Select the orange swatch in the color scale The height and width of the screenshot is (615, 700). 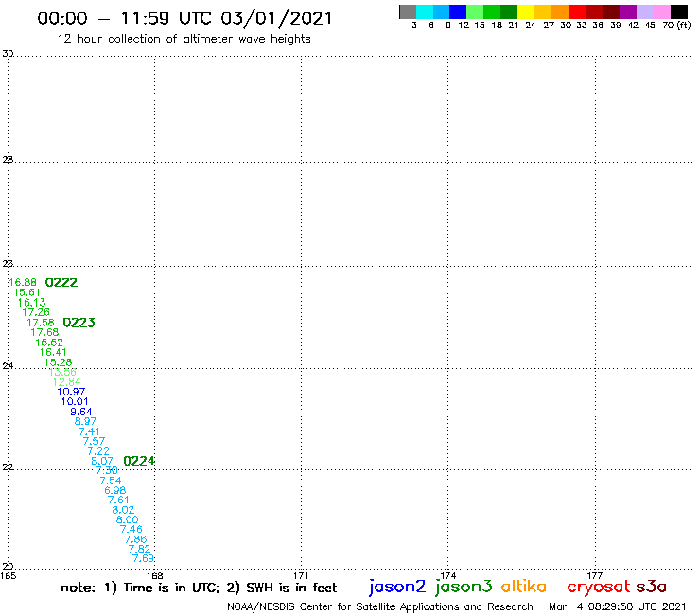click(x=560, y=11)
